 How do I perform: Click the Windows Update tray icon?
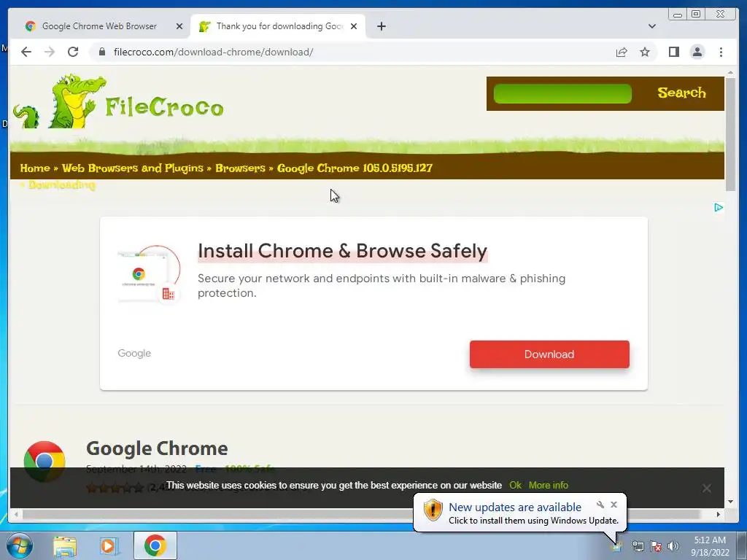tap(616, 546)
